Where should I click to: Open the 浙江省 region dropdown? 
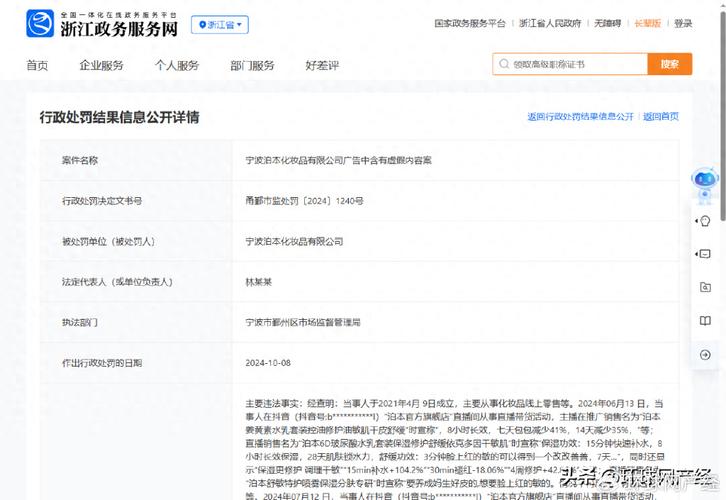(x=220, y=25)
